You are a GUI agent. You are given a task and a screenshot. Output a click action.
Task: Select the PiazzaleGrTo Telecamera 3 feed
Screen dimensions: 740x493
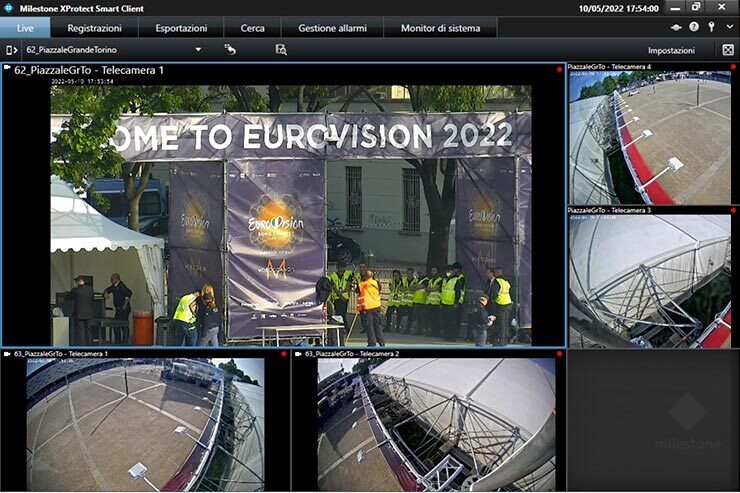(649, 280)
